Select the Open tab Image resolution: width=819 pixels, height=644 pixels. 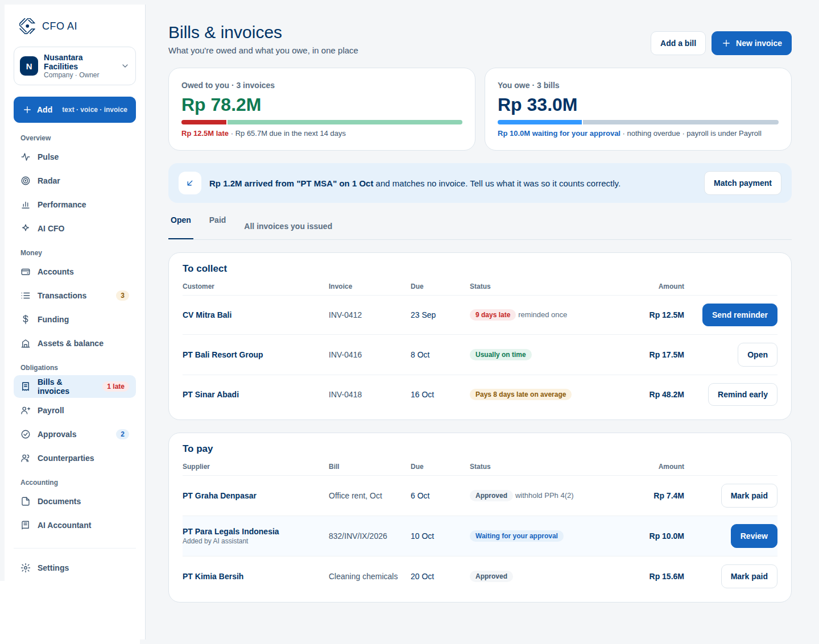[181, 220]
